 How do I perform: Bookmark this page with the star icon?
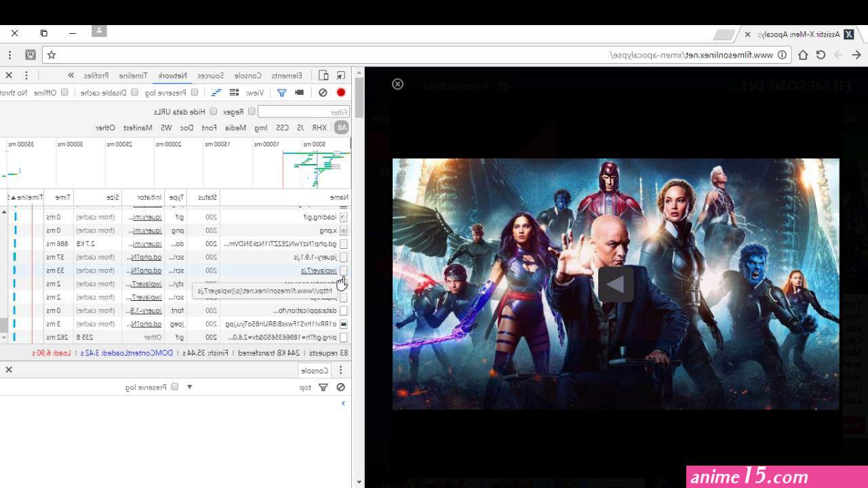52,55
